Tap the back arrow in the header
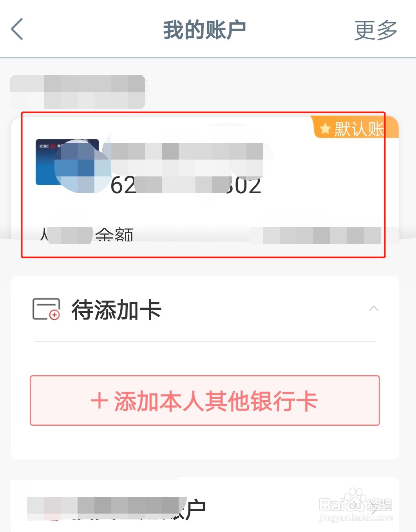The height and width of the screenshot is (532, 416). [17, 29]
